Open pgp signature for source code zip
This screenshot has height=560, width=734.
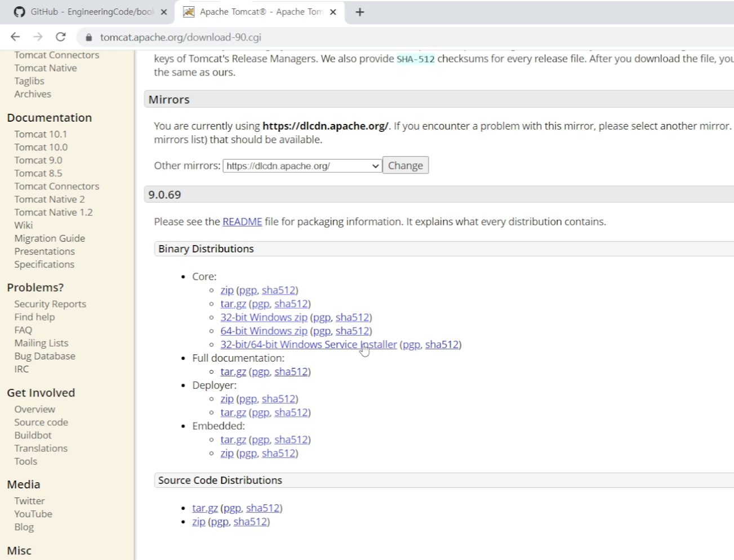point(220,522)
